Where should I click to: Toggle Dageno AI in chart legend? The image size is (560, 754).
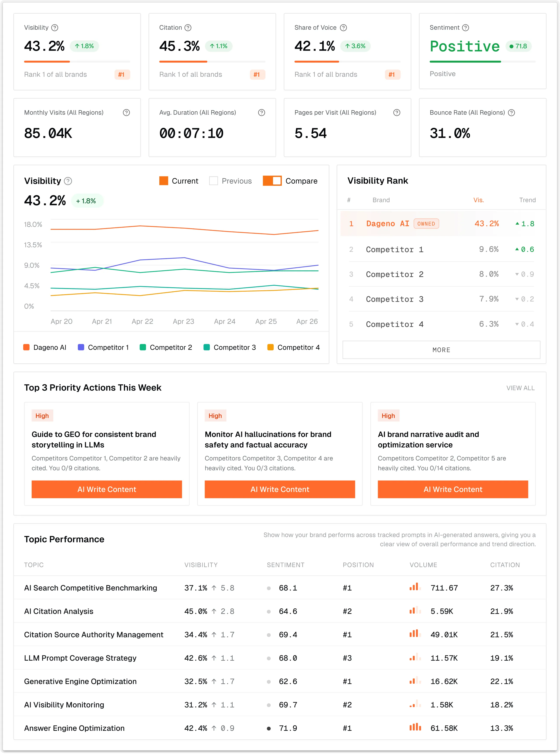(45, 348)
